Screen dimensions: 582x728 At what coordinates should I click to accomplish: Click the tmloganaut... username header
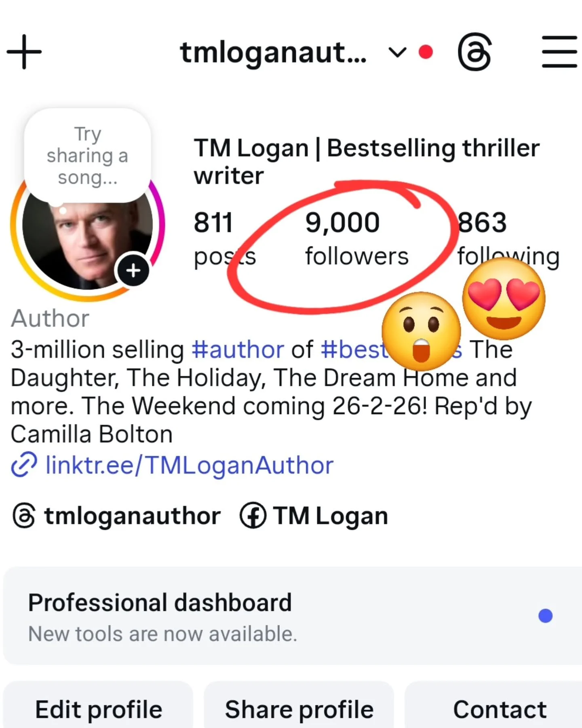click(273, 53)
